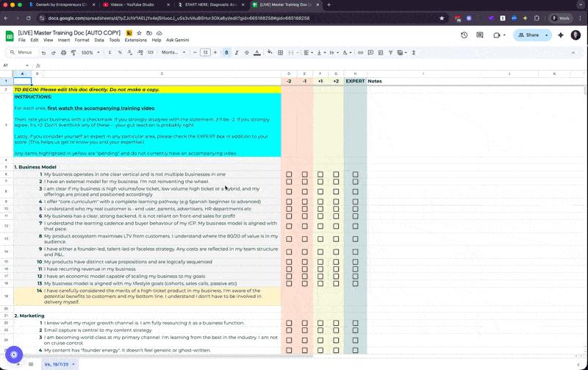The width and height of the screenshot is (588, 370).
Task: Format as percent
Action: [x=120, y=53]
